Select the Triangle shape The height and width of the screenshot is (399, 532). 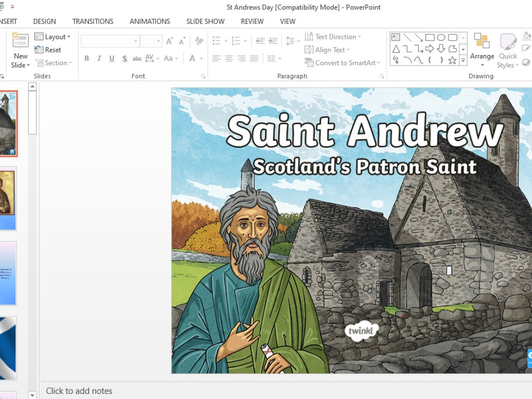click(x=395, y=49)
